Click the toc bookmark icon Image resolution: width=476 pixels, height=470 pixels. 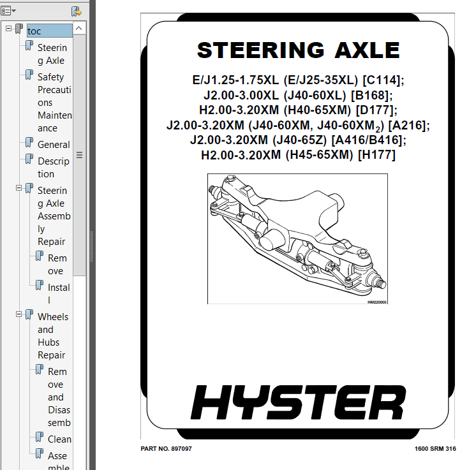pos(19,29)
